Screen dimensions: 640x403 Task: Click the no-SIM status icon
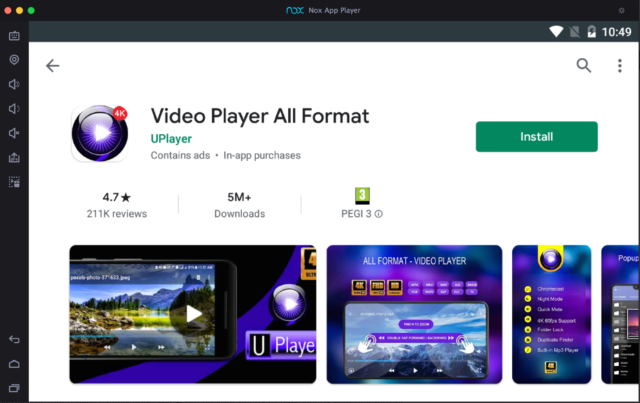[x=574, y=31]
